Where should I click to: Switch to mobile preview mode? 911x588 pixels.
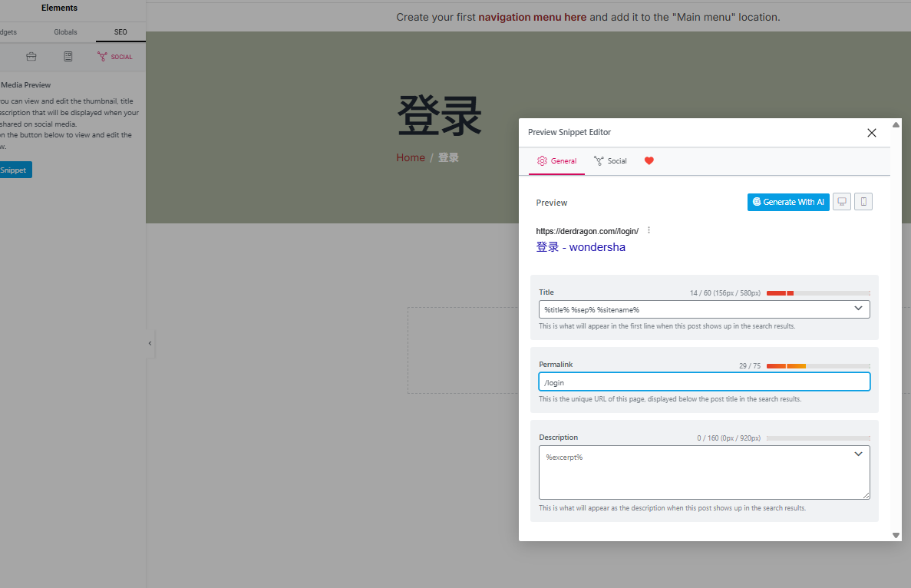pyautogui.click(x=863, y=202)
